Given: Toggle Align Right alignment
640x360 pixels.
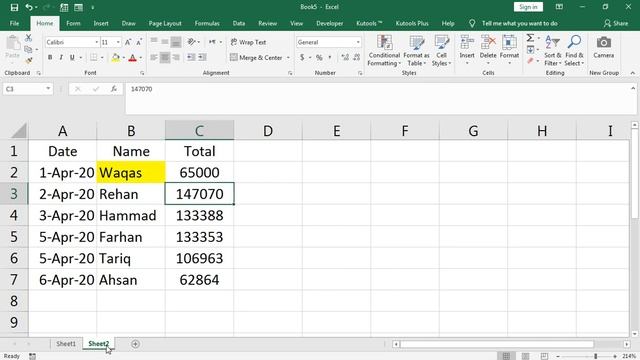Looking at the screenshot, I should tap(176, 58).
